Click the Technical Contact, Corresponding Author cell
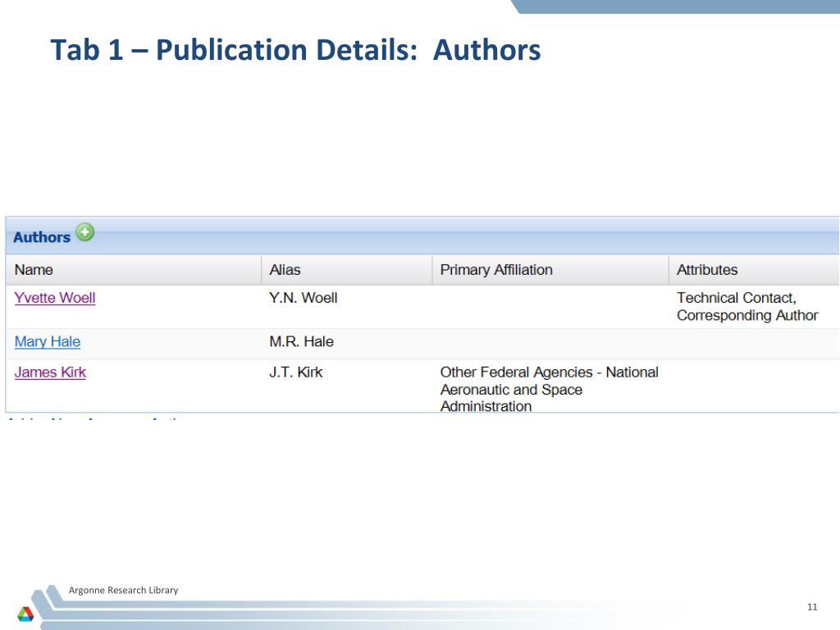The width and height of the screenshot is (840, 630). coord(747,307)
